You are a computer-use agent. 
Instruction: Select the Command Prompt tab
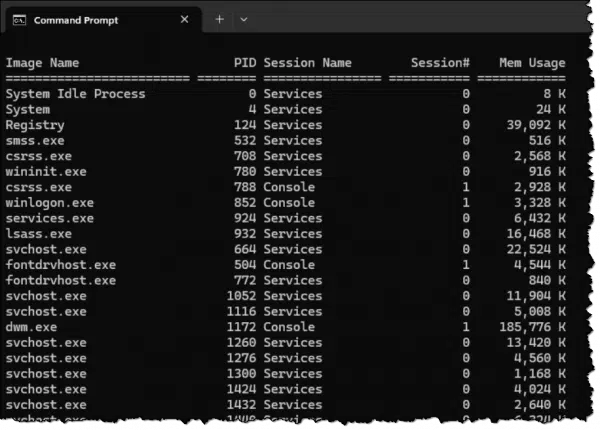tap(101, 20)
